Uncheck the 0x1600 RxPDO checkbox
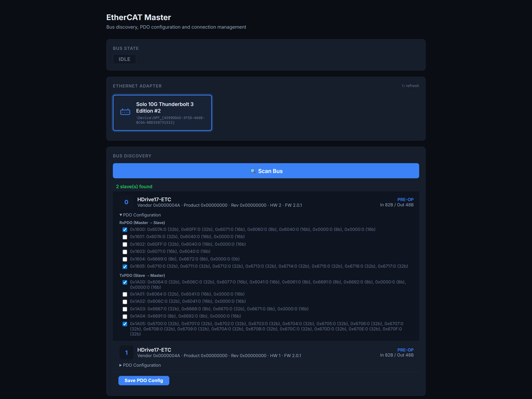The height and width of the screenshot is (399, 532). tap(125, 230)
